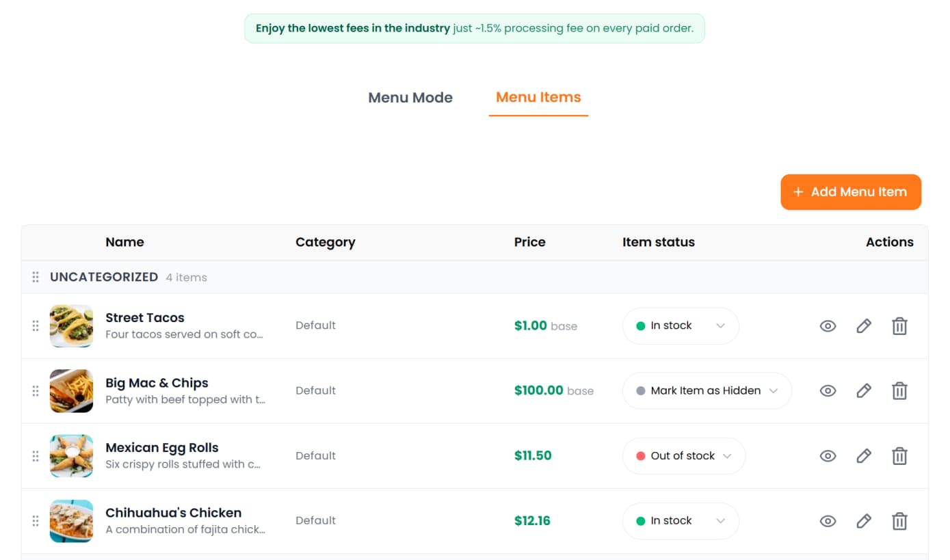
Task: Delete the Chihuahua's Chicken item
Action: point(899,521)
